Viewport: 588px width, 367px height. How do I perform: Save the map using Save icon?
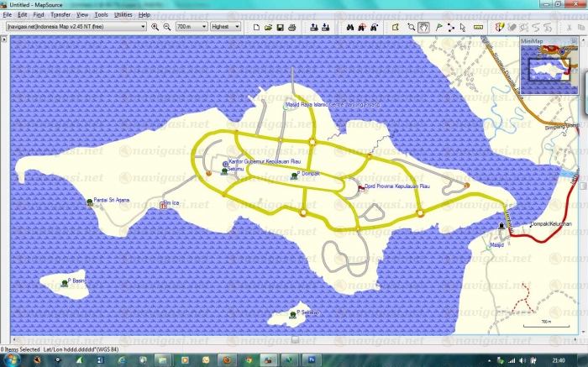pos(278,27)
